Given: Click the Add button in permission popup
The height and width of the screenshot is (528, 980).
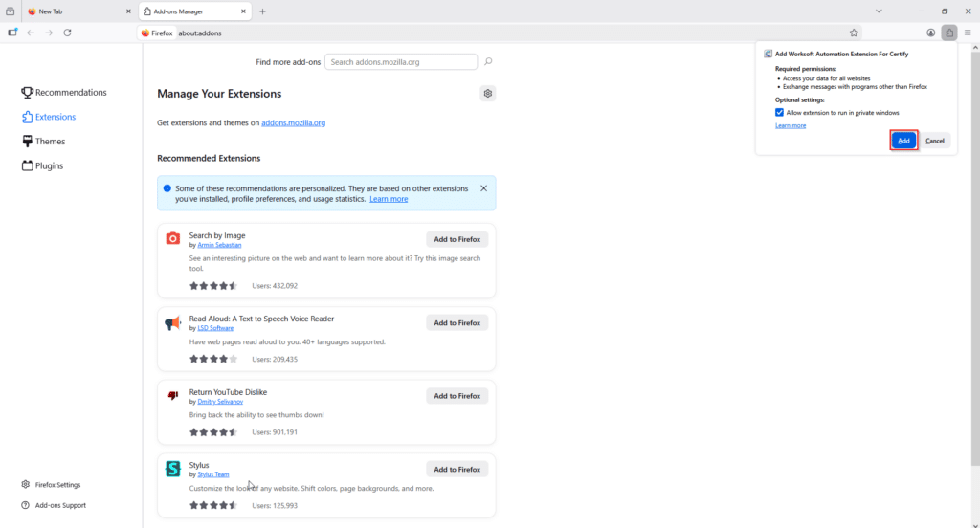Looking at the screenshot, I should [903, 141].
